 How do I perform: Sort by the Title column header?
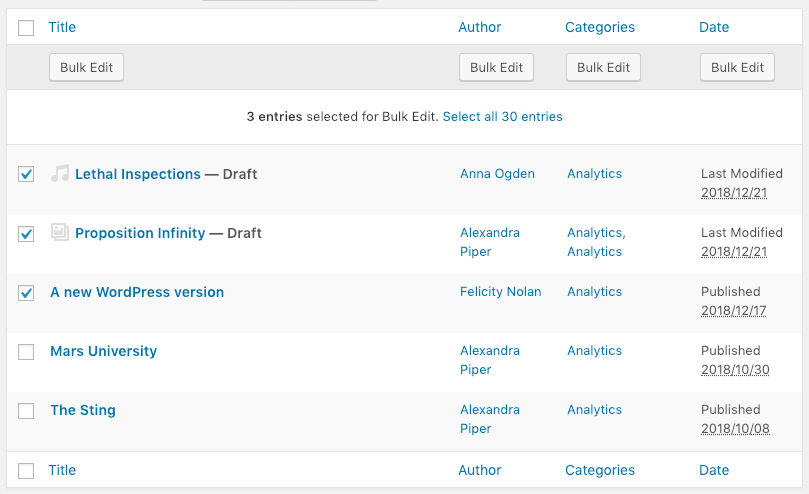[62, 27]
